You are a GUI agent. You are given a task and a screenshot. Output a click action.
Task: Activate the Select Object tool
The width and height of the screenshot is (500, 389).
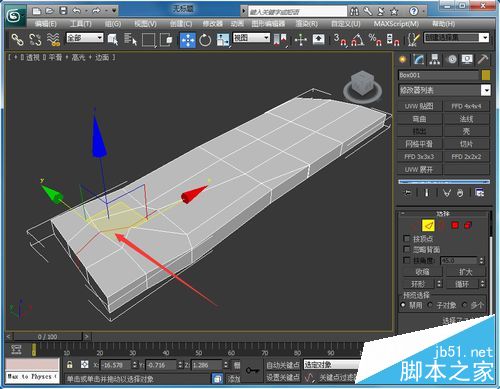coord(113,39)
